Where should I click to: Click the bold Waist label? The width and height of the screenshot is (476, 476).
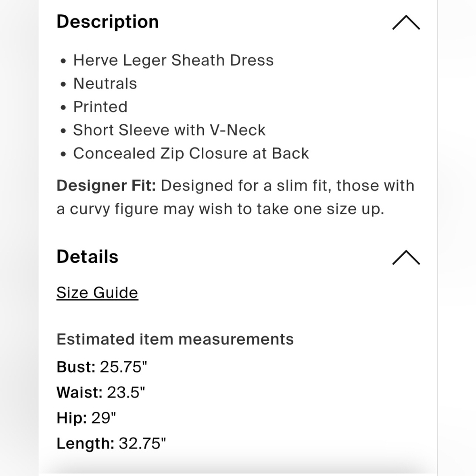[x=79, y=392]
